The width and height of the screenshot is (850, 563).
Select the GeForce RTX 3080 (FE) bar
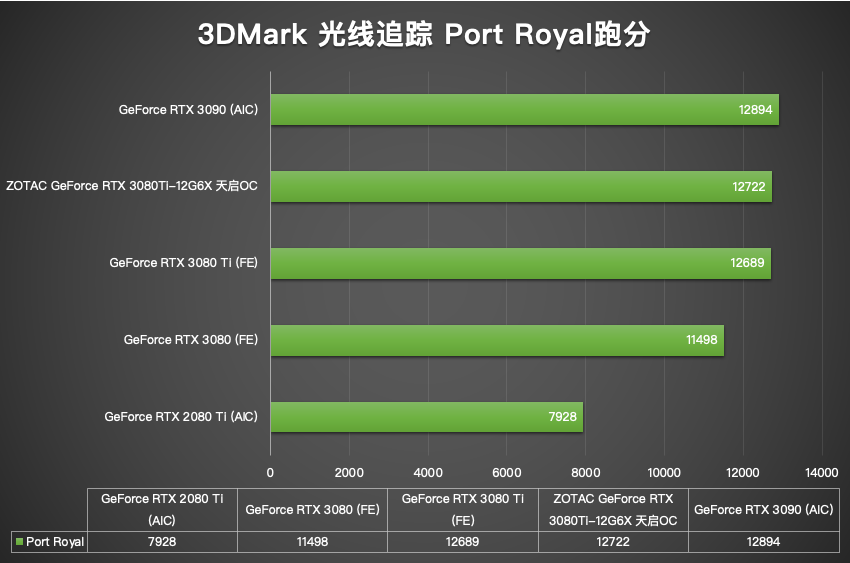pyautogui.click(x=498, y=340)
